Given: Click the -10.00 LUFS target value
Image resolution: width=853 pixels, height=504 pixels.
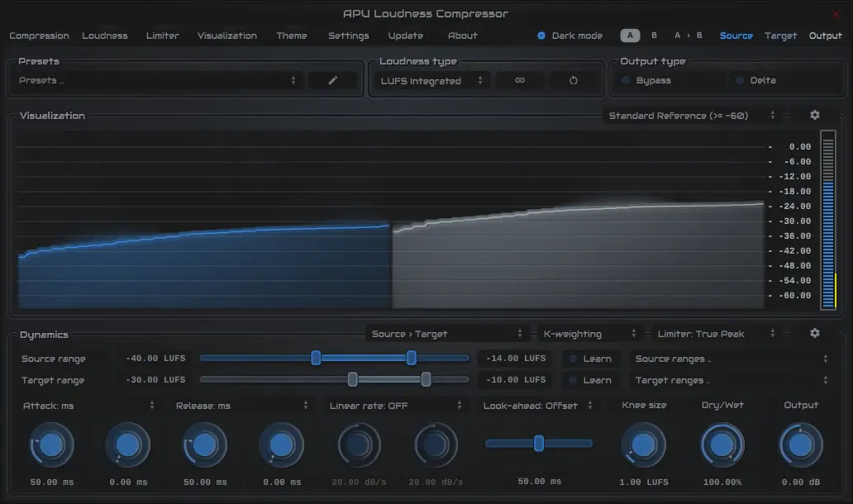Looking at the screenshot, I should click(516, 379).
